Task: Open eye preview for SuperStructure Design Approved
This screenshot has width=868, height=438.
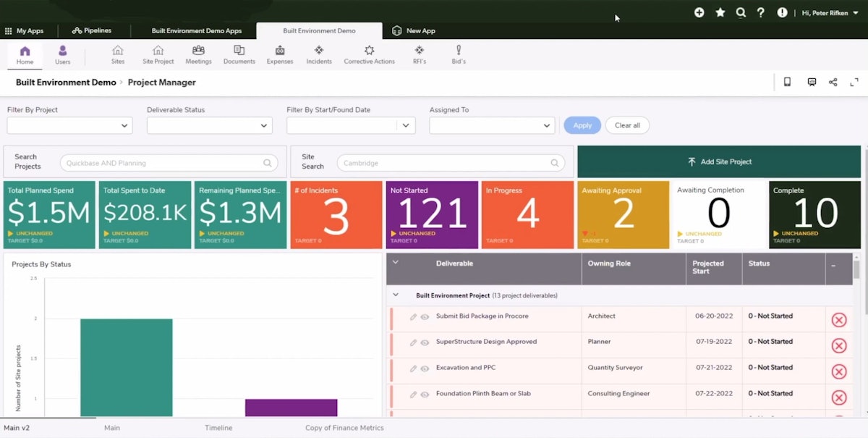Action: tap(424, 342)
